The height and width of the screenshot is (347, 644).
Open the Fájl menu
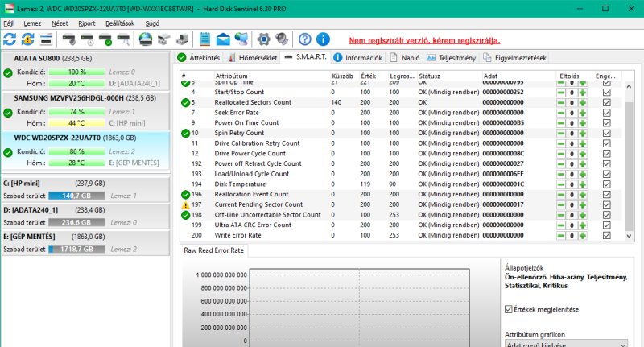[x=9, y=23]
